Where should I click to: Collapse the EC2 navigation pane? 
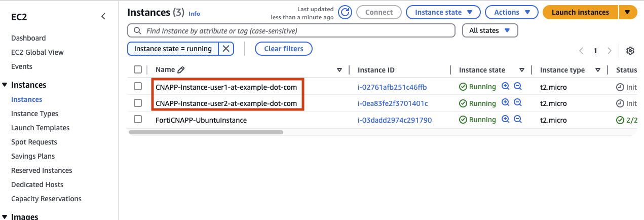pos(103,16)
